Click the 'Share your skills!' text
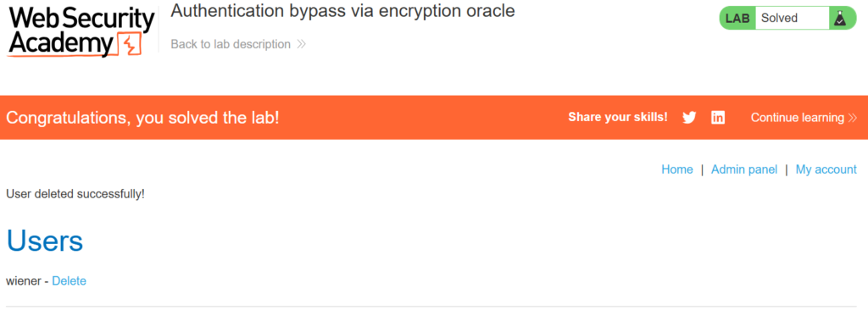The image size is (868, 322). tap(618, 117)
